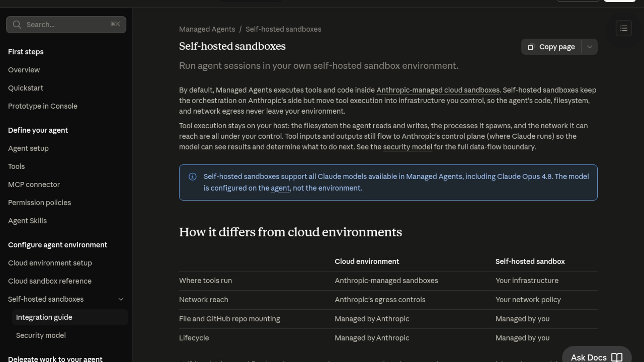Click the Copy page button

click(551, 47)
